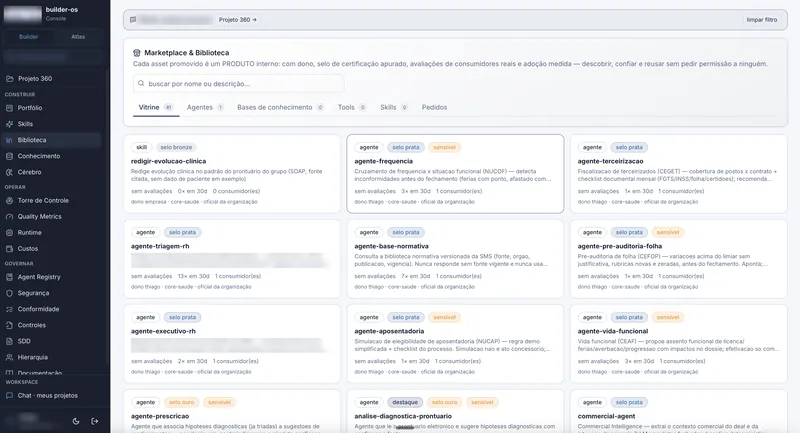
Task: Switch to the Builder mode tab
Action: point(29,37)
